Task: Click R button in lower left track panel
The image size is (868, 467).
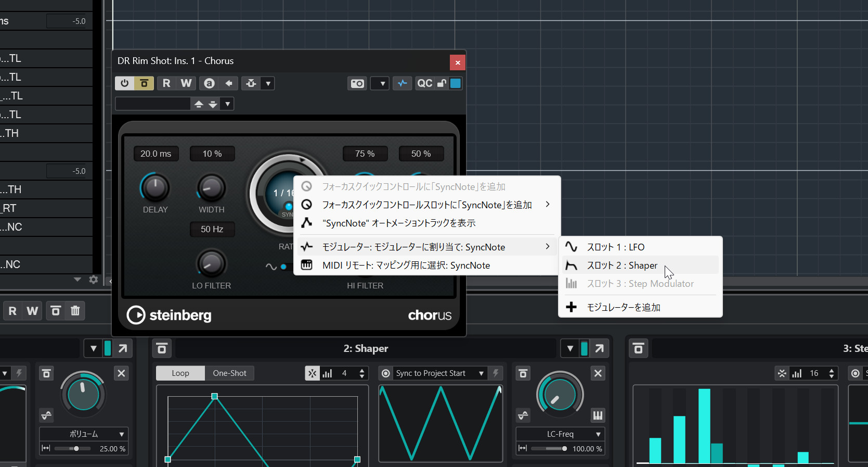Action: pyautogui.click(x=12, y=311)
